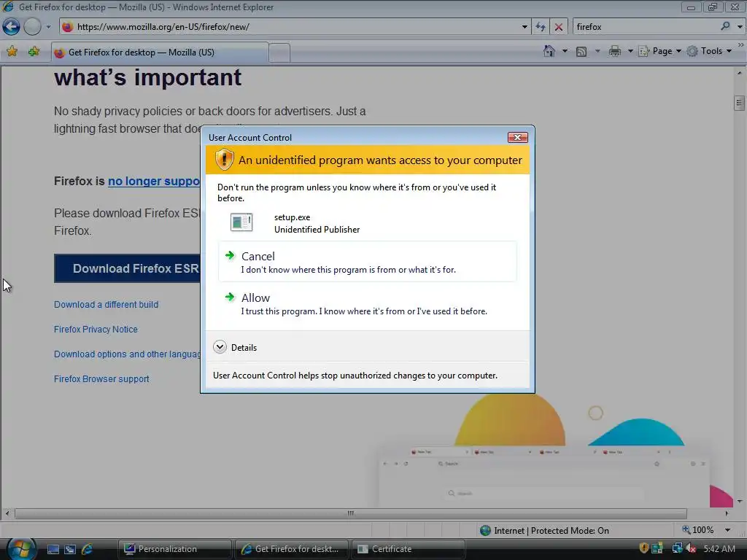747x560 pixels.
Task: Click the scroll down arrow
Action: (x=740, y=501)
